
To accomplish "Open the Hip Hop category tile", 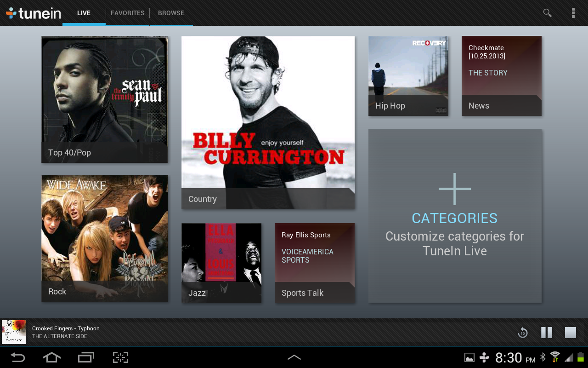I will point(408,76).
